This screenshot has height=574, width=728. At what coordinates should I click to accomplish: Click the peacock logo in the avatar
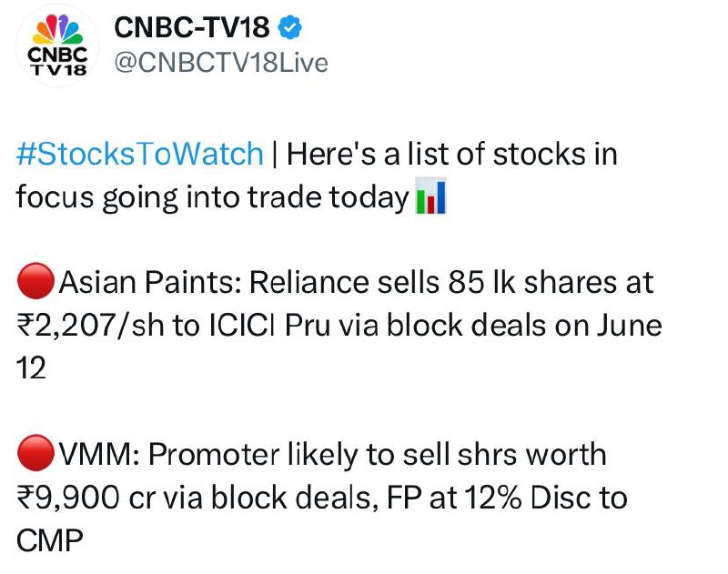[57, 29]
